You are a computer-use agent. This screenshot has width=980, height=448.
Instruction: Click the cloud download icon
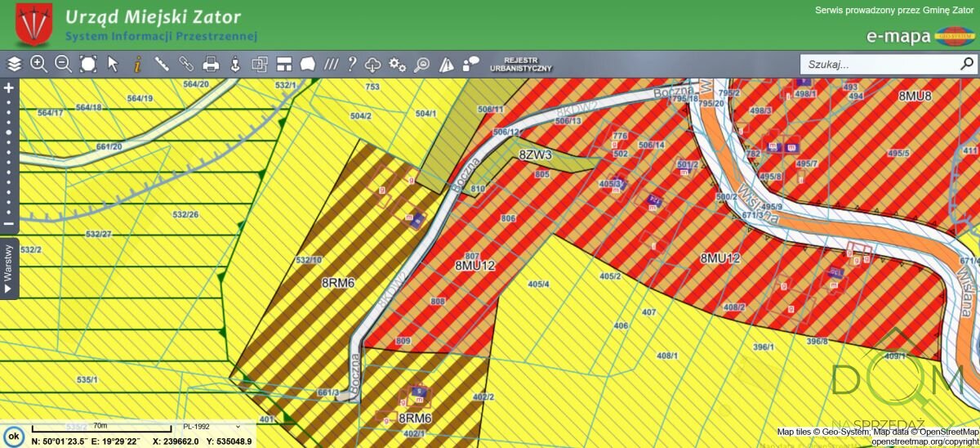373,64
